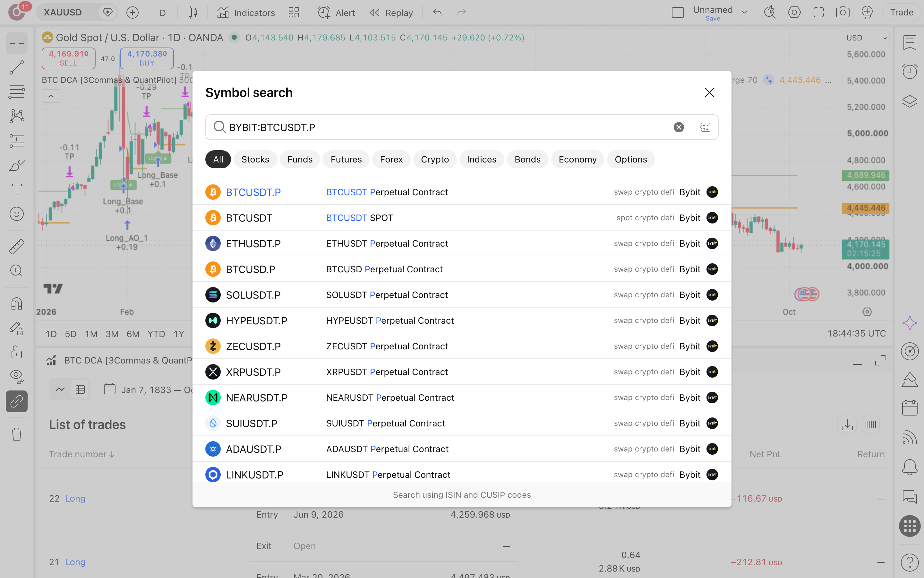Viewport: 924px width, 578px height.
Task: Collapse the indicator legend chevron
Action: tap(51, 96)
